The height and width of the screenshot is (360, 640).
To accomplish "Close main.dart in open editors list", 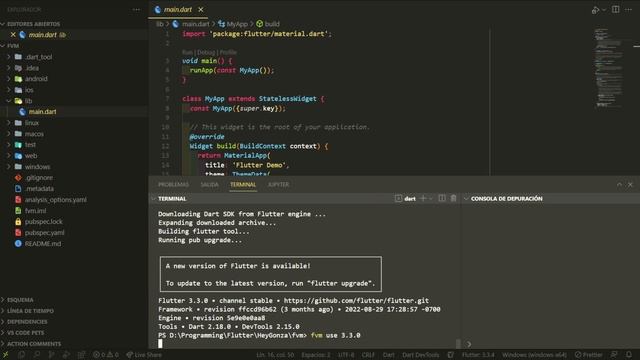I will (x=13, y=35).
